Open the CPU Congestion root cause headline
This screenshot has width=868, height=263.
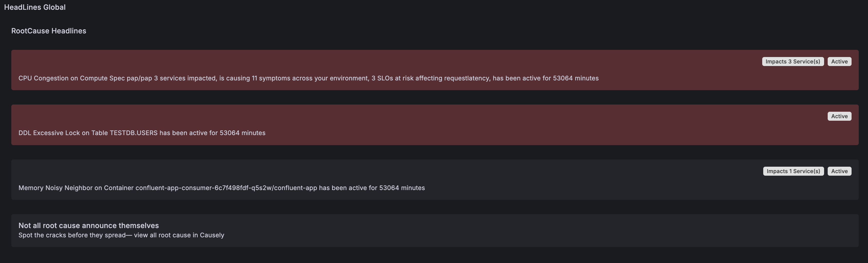[308, 78]
